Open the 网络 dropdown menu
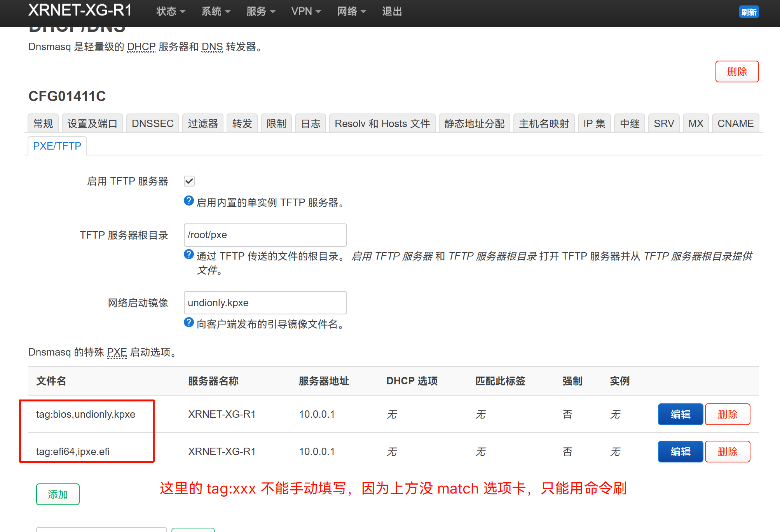Screen dimensions: 780x532 pos(351,12)
